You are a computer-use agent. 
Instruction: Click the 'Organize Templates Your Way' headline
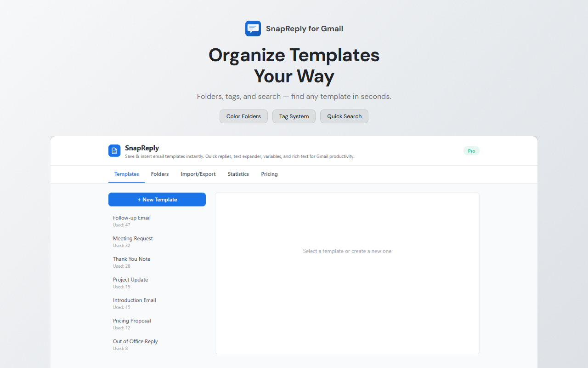(294, 66)
